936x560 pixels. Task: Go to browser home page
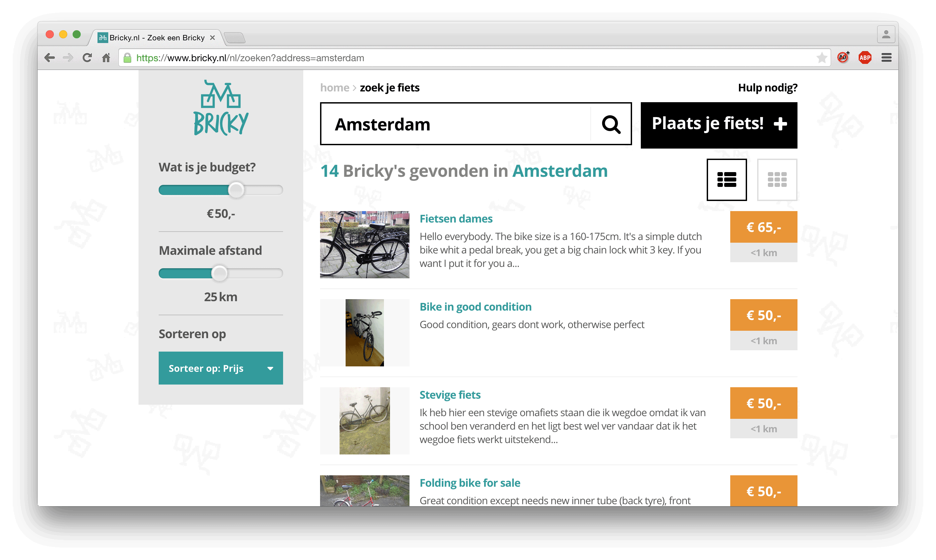(106, 58)
